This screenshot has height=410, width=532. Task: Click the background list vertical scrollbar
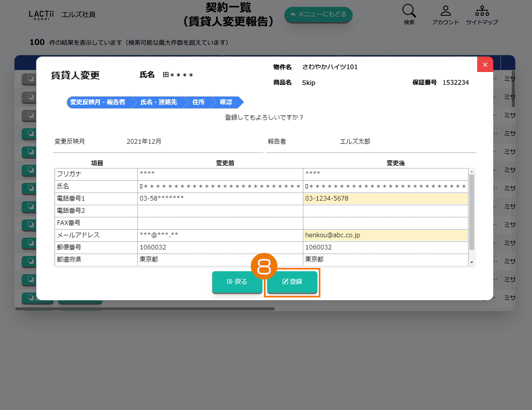[513, 89]
